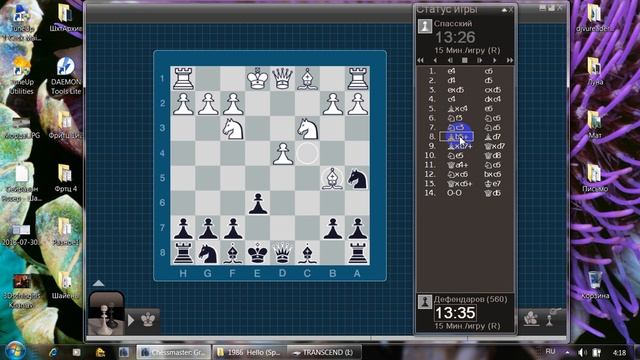Click the stop square in move navigator

464,60
